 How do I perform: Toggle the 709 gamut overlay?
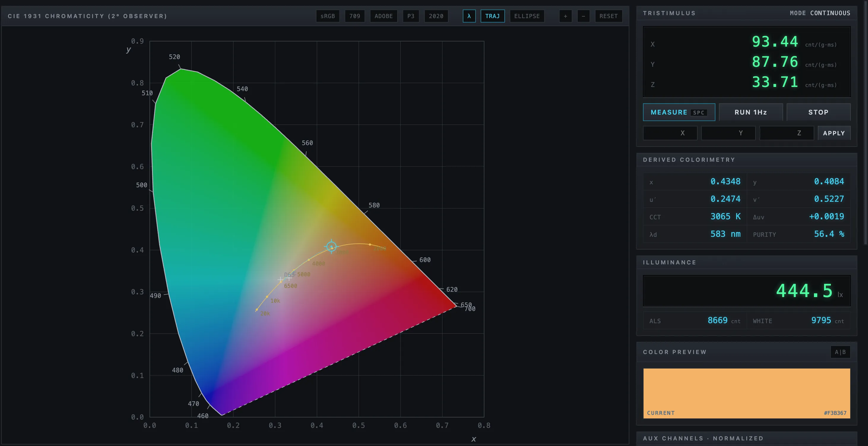pos(354,16)
